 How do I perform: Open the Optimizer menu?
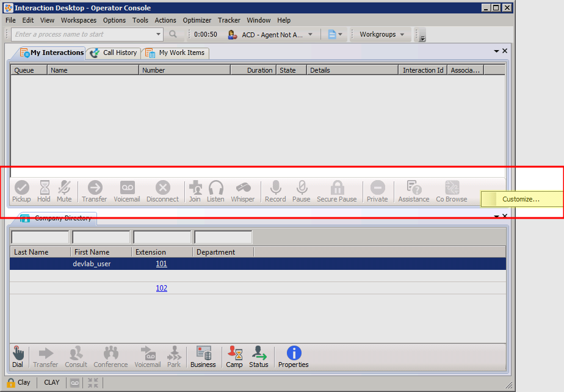point(197,20)
